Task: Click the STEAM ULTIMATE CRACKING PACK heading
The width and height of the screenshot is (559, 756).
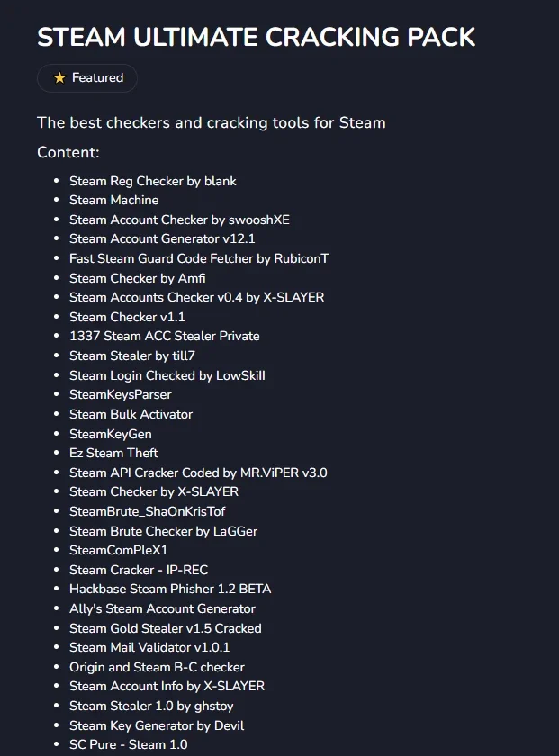Action: [x=257, y=37]
